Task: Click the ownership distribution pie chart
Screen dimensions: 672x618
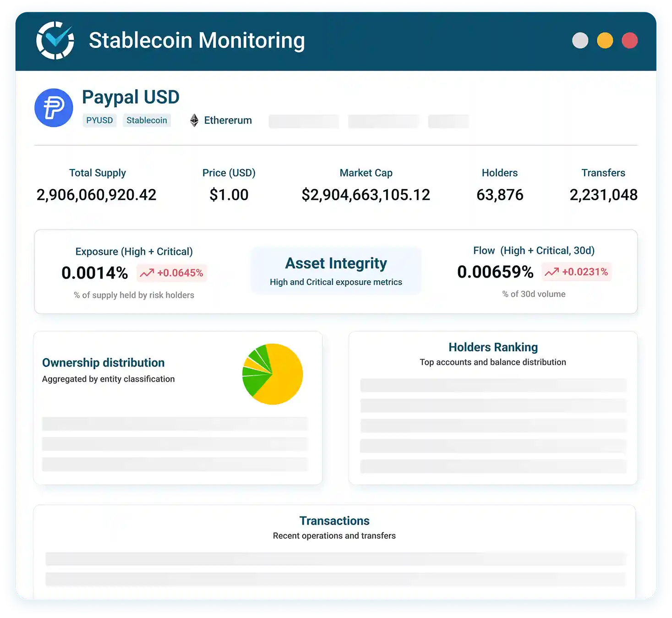Action: point(273,374)
